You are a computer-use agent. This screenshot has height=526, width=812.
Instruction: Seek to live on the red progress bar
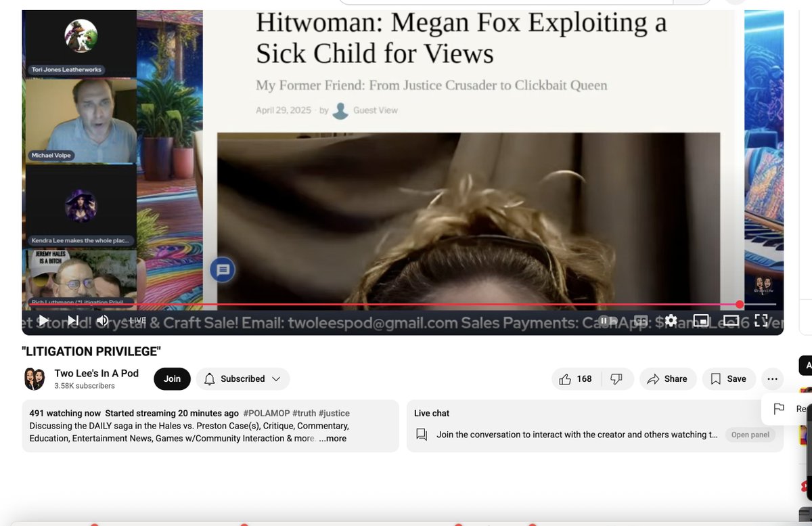[740, 305]
